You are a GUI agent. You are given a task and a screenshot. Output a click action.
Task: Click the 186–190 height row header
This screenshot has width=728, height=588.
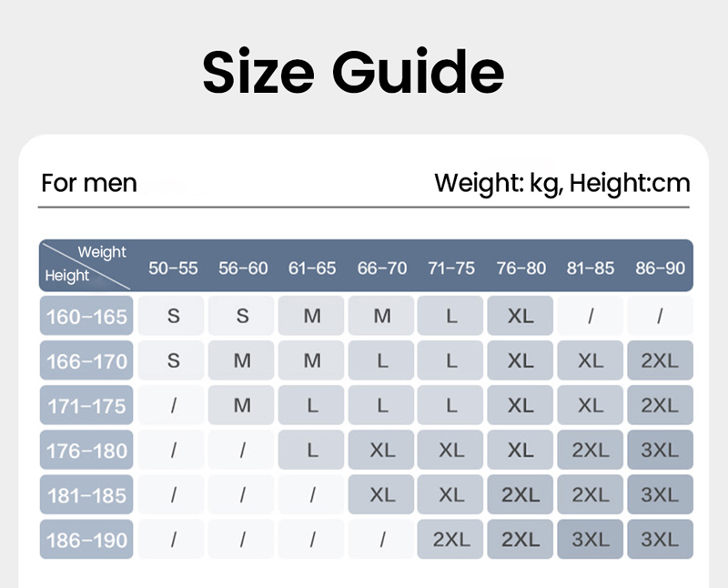coord(86,540)
